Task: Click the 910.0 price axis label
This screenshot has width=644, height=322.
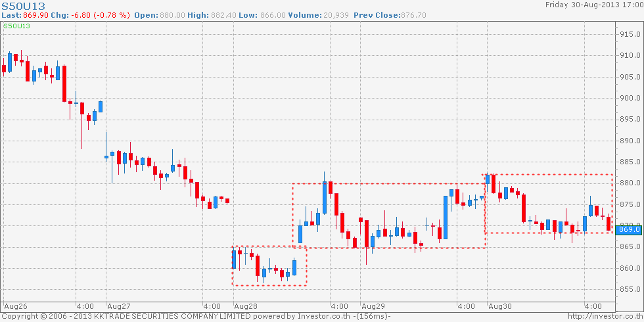Action: (x=630, y=55)
